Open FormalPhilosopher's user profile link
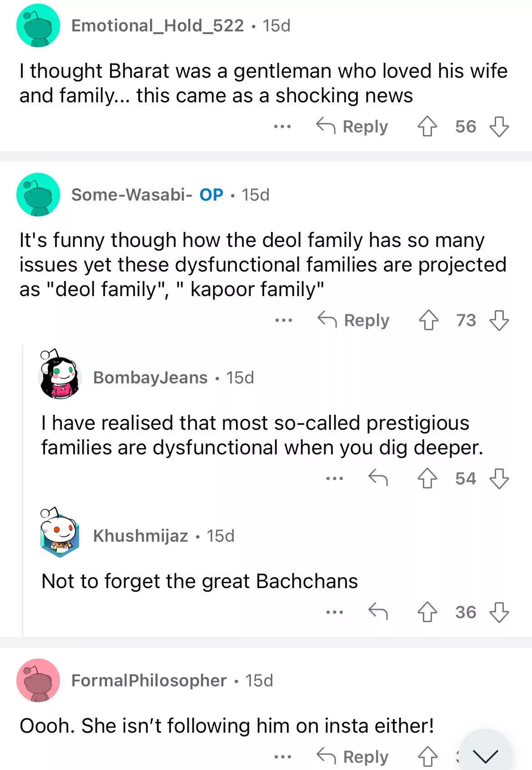The height and width of the screenshot is (770, 532). 149,680
